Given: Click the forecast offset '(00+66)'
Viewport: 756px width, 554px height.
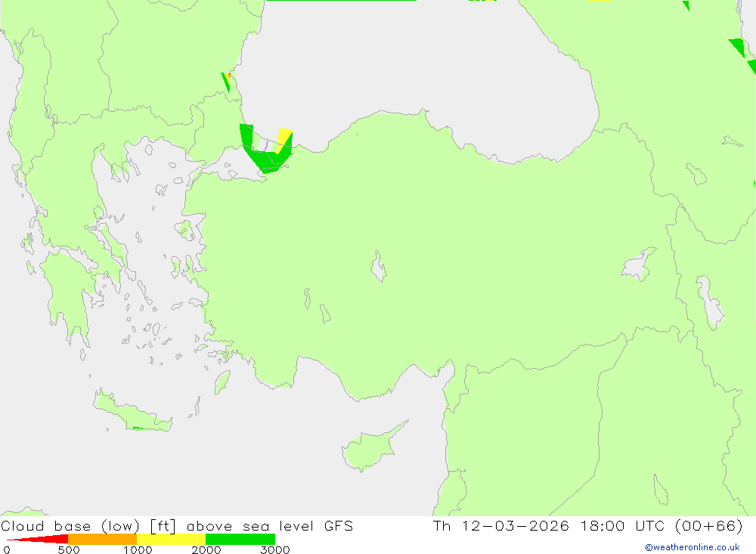Looking at the screenshot, I should (x=709, y=525).
